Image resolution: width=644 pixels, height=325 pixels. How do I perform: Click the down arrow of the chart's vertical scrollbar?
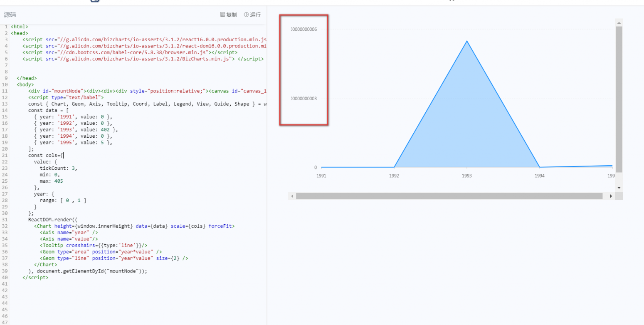click(619, 187)
